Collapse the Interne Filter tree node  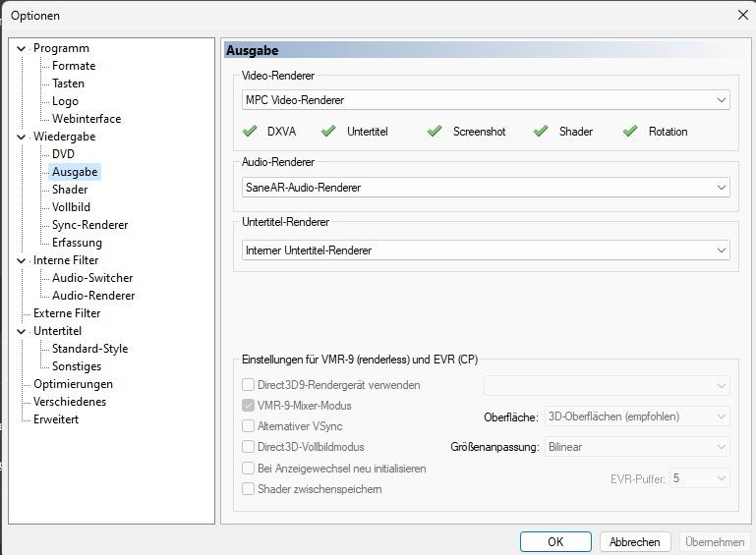pyautogui.click(x=22, y=260)
